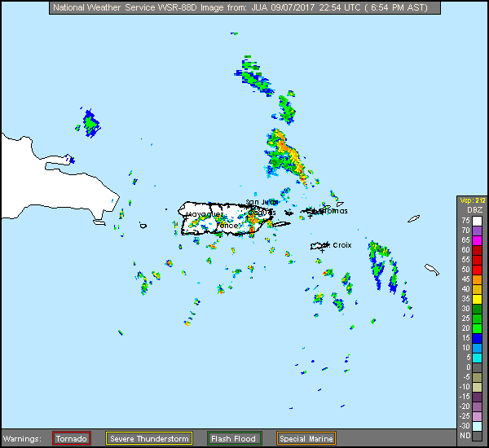
Task: Click the Mayaguez city label
Action: click(x=205, y=214)
